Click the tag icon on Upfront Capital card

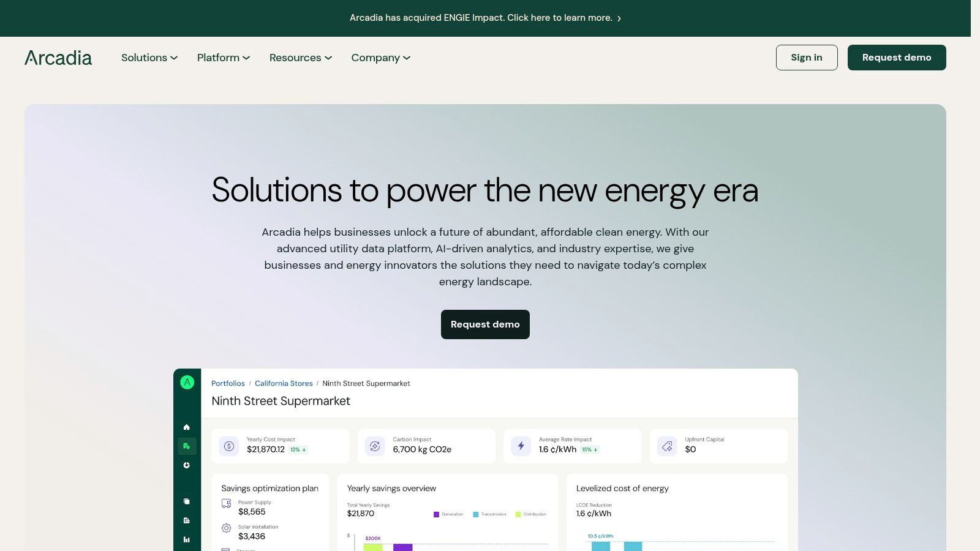[667, 446]
